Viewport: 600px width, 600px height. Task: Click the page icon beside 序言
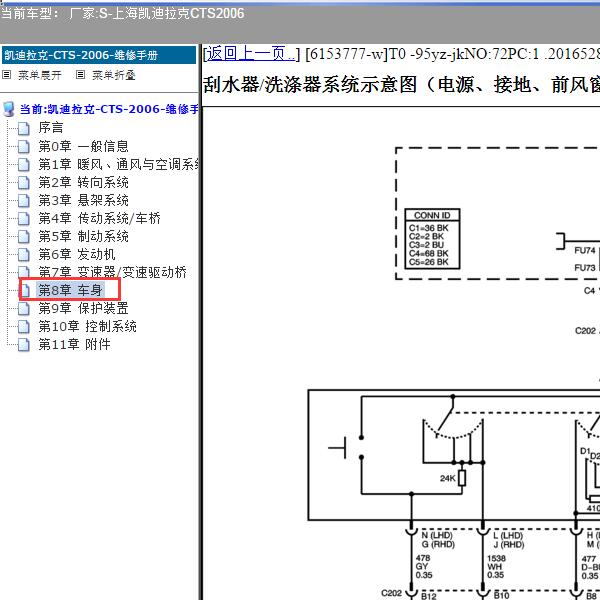click(x=24, y=129)
